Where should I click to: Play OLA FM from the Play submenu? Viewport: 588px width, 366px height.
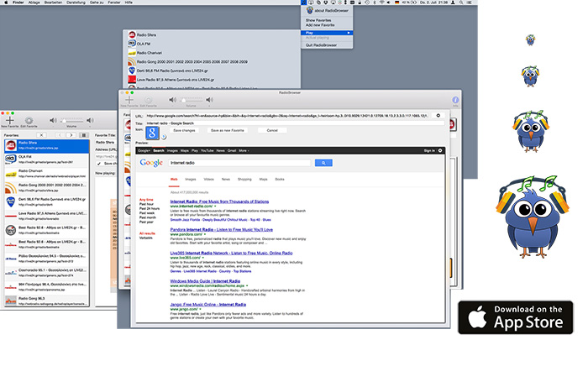[x=212, y=44]
